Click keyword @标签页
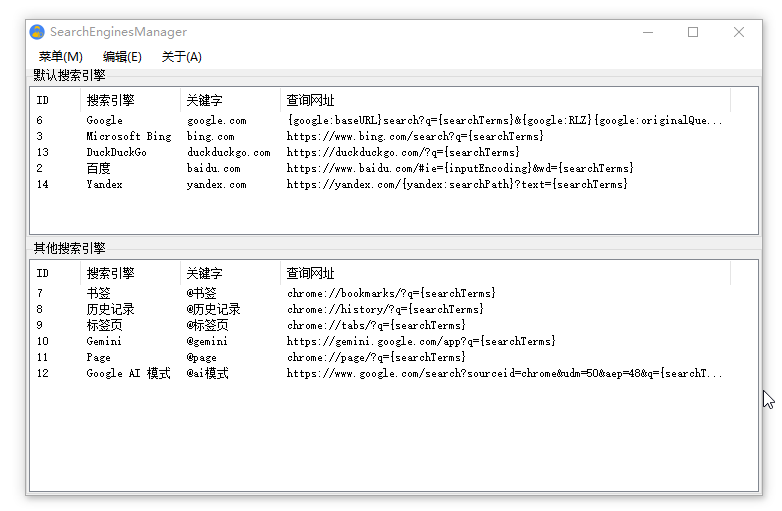The image size is (782, 511). click(x=207, y=325)
